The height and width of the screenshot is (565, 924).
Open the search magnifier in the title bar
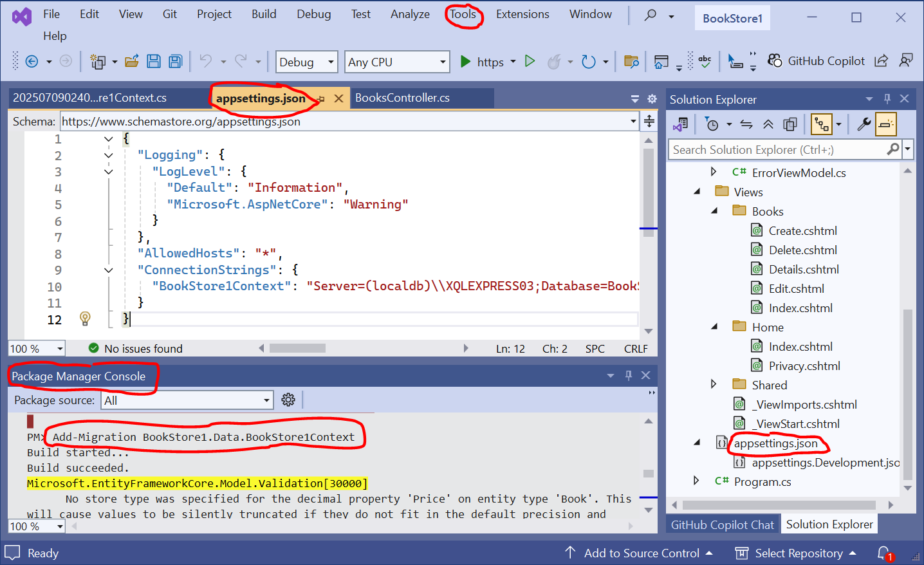pos(651,15)
